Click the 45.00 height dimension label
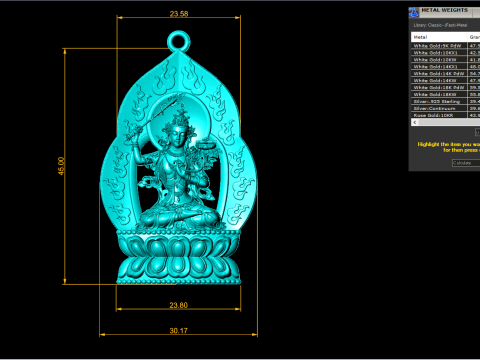The height and width of the screenshot is (360, 480). [61, 166]
